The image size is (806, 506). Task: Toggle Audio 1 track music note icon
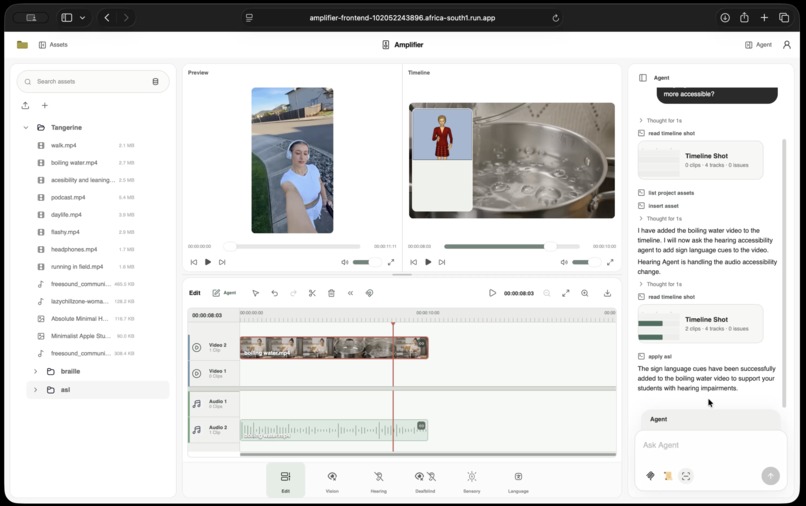click(196, 404)
